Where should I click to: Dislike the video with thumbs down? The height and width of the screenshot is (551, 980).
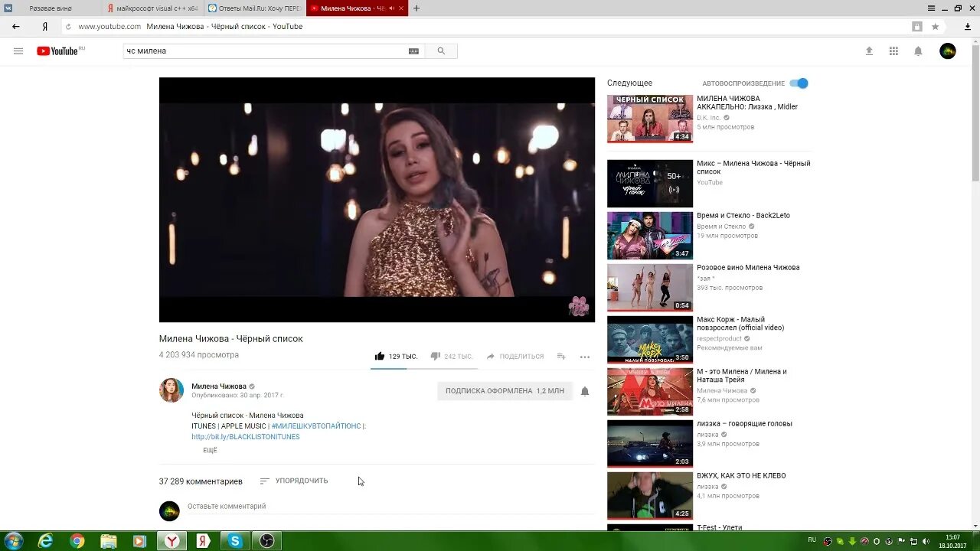pos(436,357)
